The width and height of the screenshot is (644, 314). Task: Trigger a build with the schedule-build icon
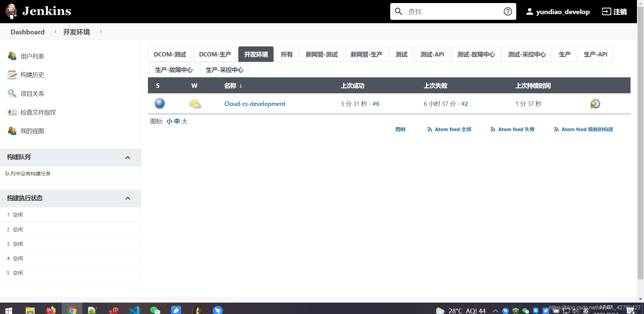click(x=595, y=104)
